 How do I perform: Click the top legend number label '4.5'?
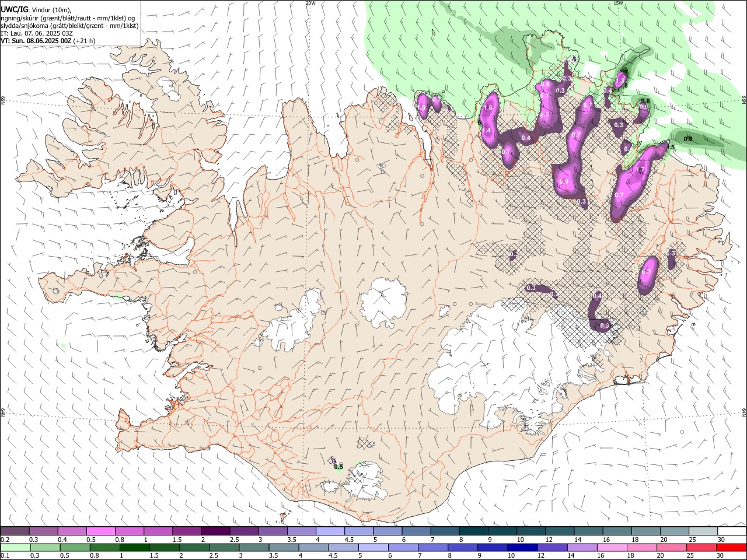click(349, 540)
